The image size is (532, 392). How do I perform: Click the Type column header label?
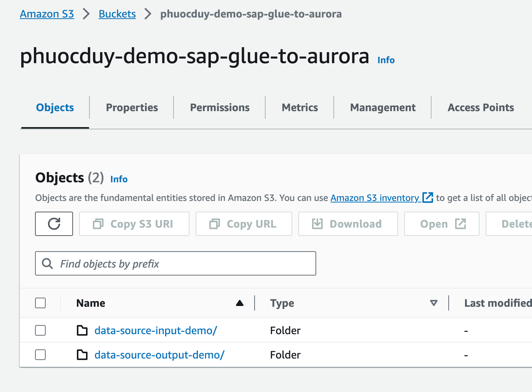point(282,303)
